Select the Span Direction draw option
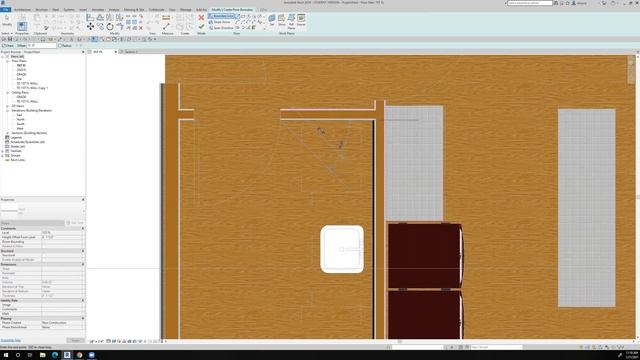This screenshot has height=360, width=640. click(221, 28)
